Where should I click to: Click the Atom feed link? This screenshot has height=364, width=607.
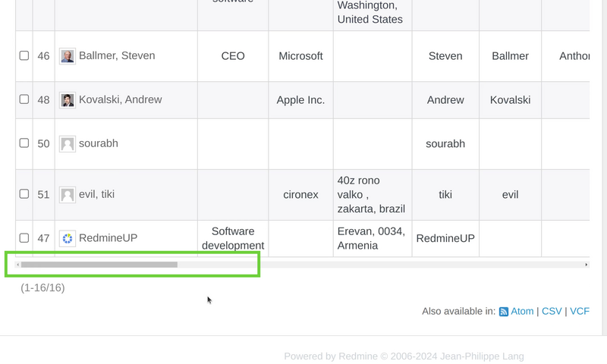[522, 312]
